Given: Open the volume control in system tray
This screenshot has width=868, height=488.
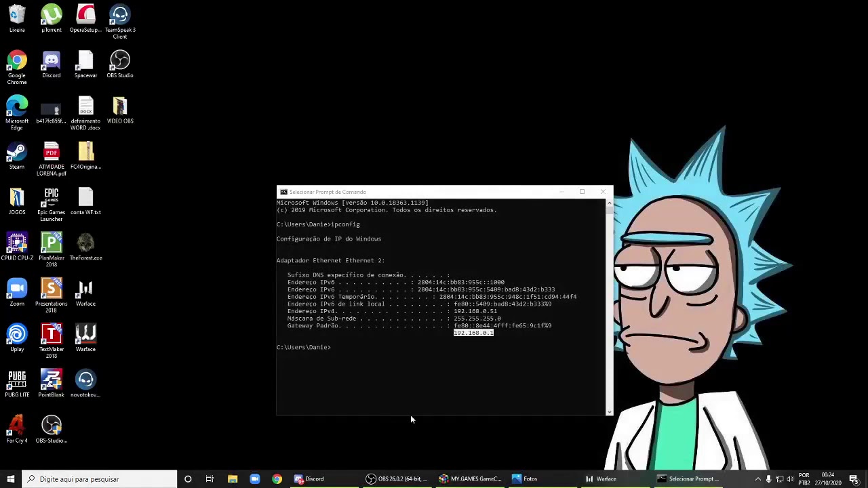Looking at the screenshot, I should (790, 479).
